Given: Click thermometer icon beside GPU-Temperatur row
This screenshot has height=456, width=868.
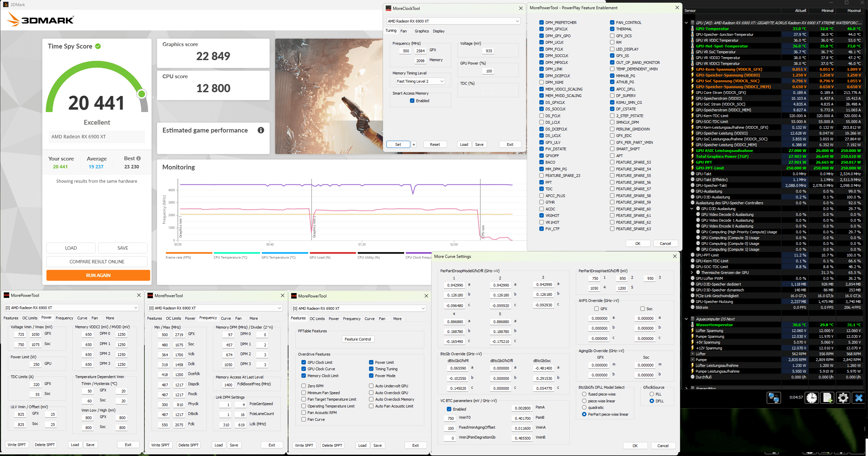Looking at the screenshot, I should [693, 29].
